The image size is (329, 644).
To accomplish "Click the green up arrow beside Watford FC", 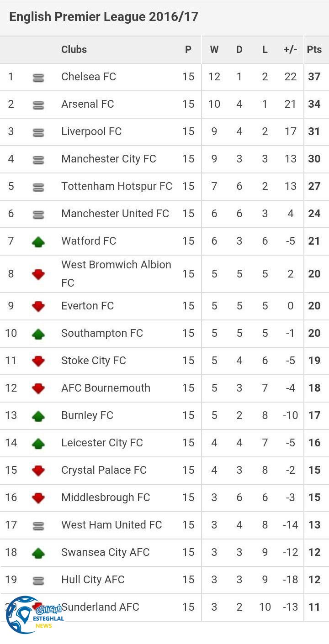I will tap(38, 241).
